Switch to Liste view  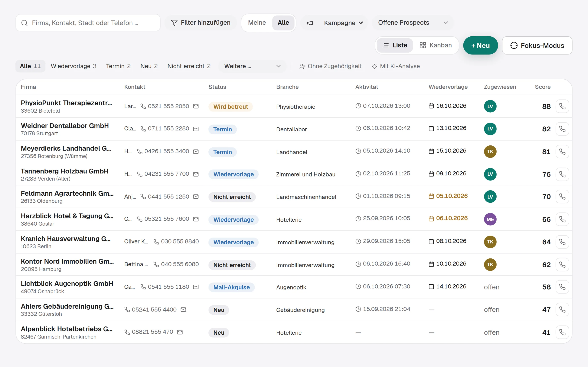click(x=395, y=45)
